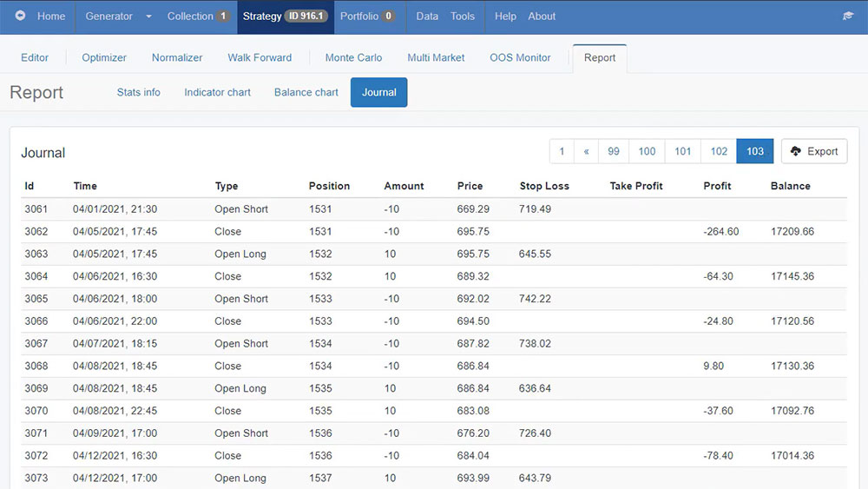Switch to the Walk Forward tab

coord(260,57)
